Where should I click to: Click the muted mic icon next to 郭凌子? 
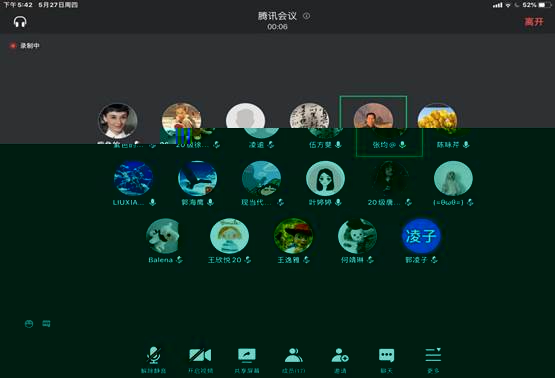[x=434, y=260]
